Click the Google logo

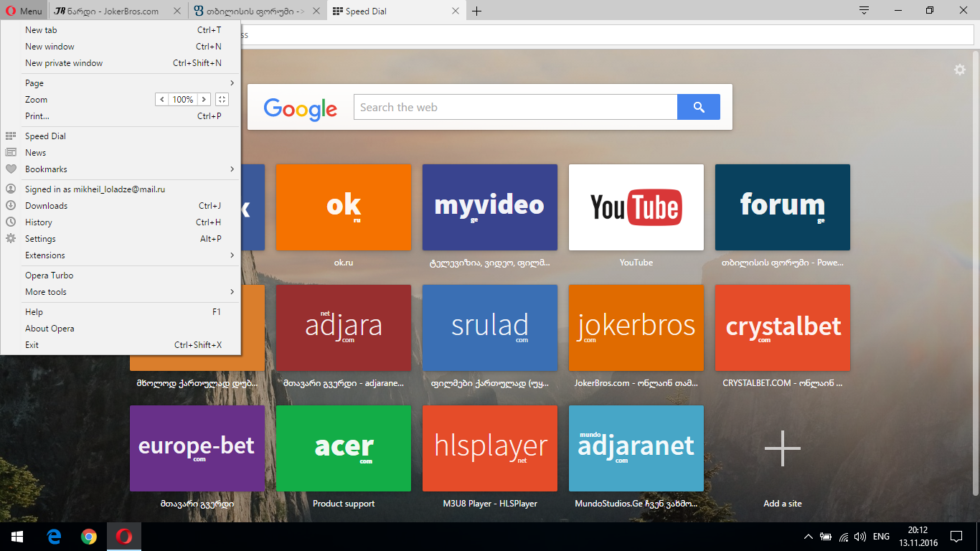[301, 108]
